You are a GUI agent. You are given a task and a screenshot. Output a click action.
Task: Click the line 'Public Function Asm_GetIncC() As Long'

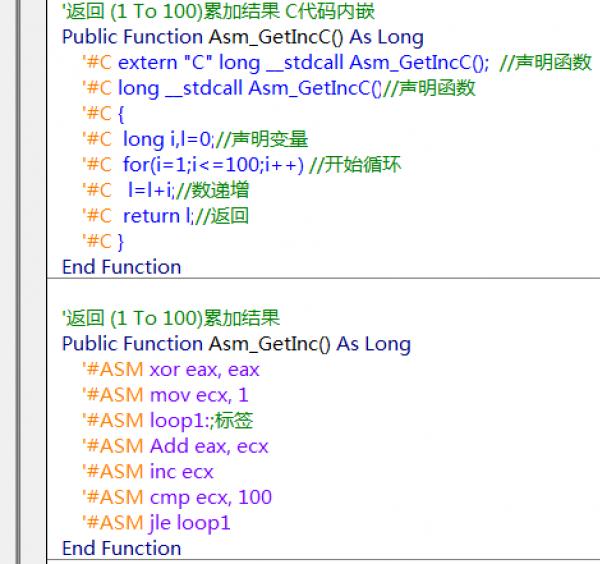tap(243, 37)
